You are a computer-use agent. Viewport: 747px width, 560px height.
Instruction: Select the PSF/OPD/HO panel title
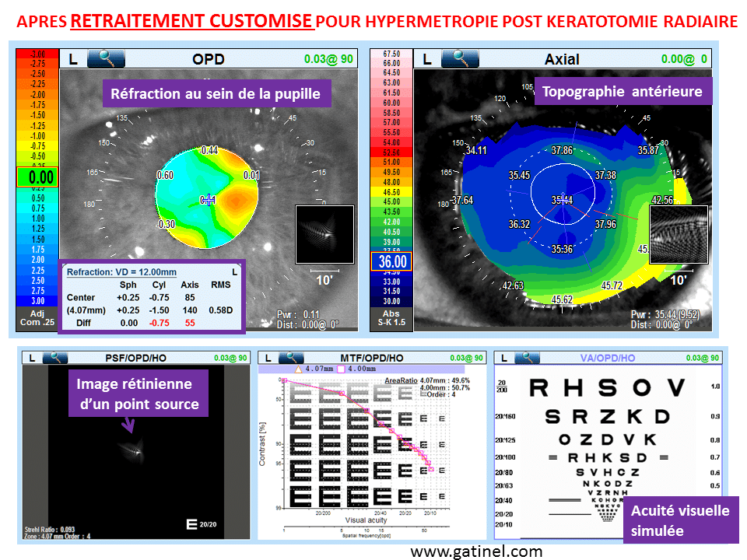pos(135,358)
